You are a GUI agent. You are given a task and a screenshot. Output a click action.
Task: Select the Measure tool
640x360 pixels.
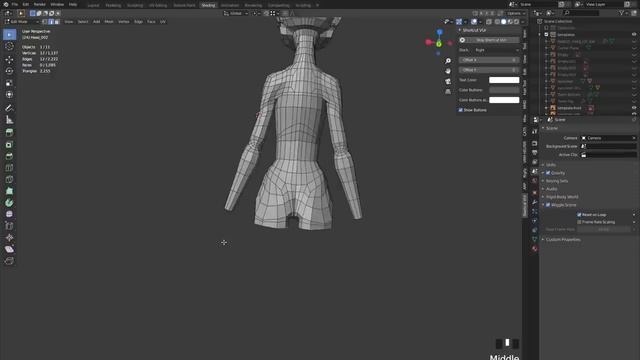(9, 120)
